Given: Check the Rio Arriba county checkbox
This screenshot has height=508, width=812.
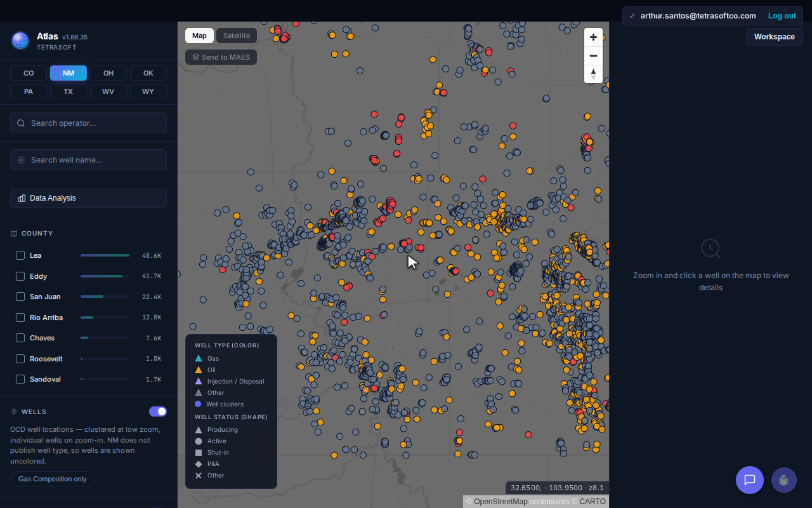Looking at the screenshot, I should (20, 317).
